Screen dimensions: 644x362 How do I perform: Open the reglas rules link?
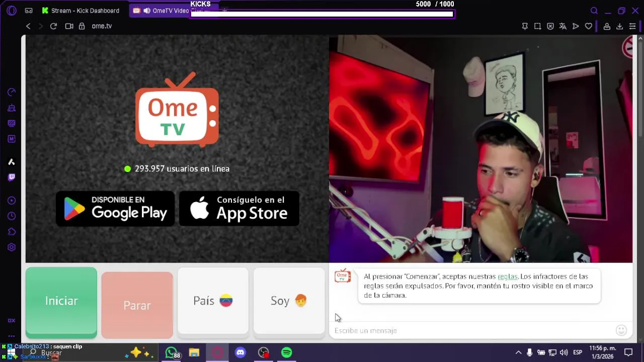tap(507, 277)
